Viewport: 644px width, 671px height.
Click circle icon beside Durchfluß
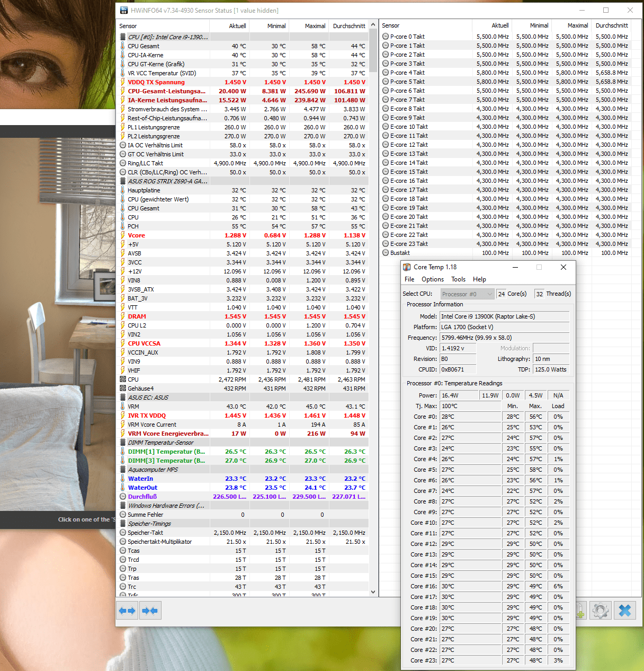pyautogui.click(x=123, y=497)
